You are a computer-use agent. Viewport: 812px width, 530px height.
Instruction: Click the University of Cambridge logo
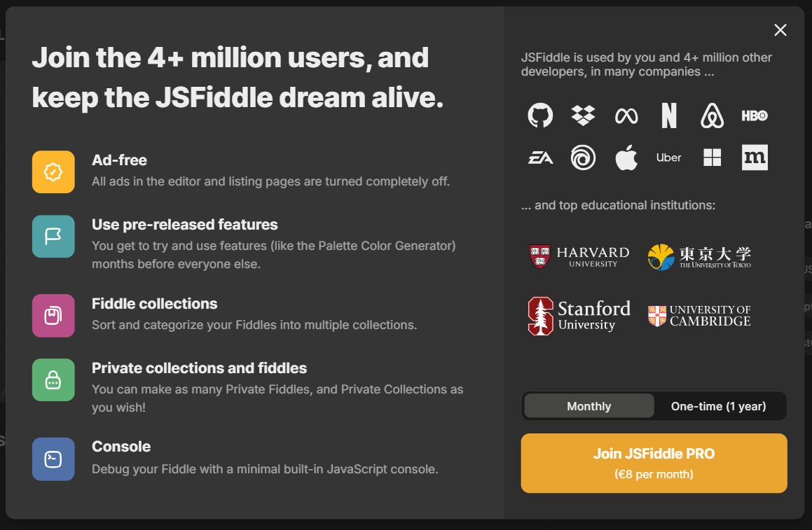point(699,316)
